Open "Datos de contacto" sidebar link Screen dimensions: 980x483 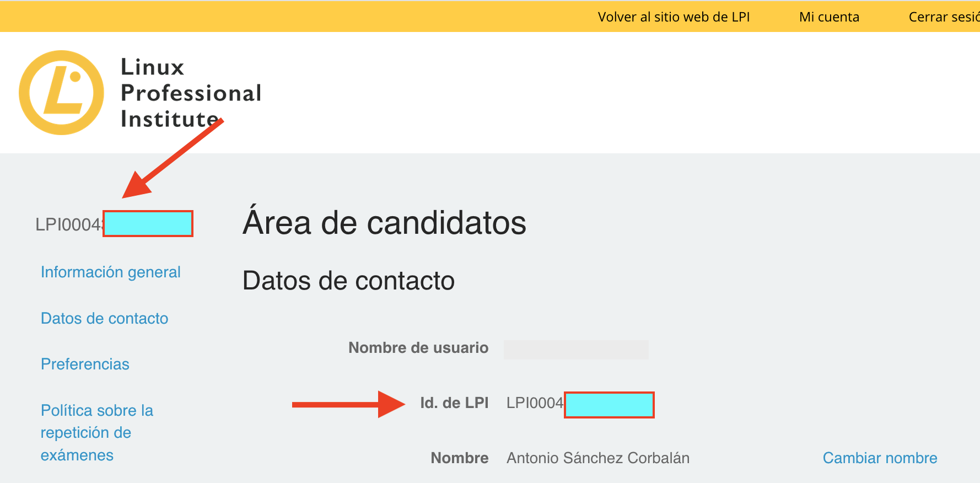tap(104, 318)
